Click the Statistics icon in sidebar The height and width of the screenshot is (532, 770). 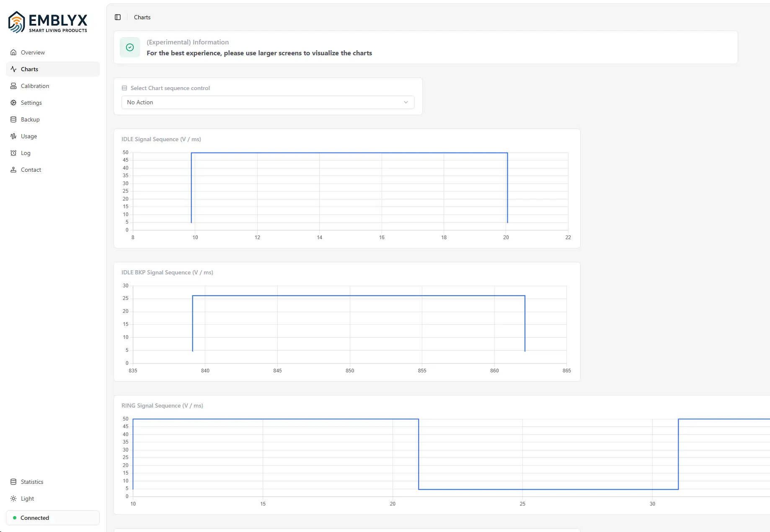click(13, 482)
